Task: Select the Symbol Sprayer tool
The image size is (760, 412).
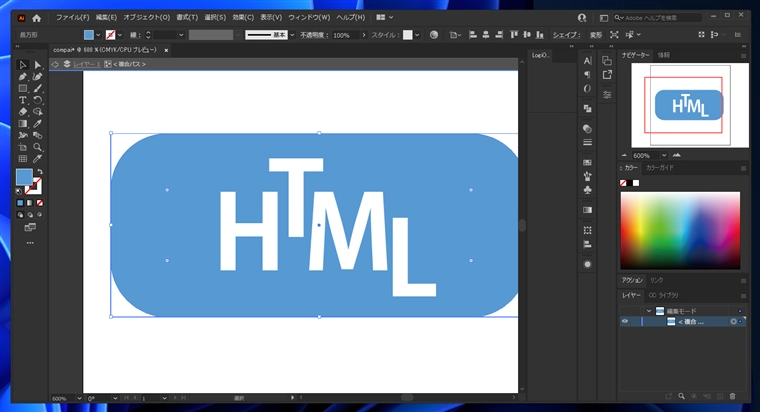Action: (x=22, y=135)
